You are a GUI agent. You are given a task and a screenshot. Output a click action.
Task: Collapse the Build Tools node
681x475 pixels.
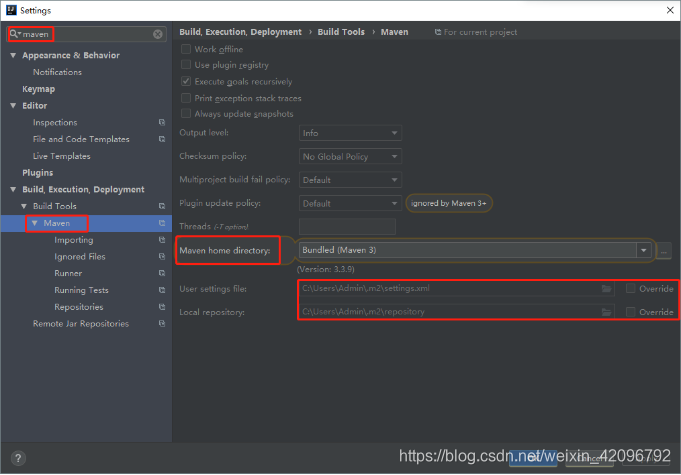pyautogui.click(x=24, y=206)
